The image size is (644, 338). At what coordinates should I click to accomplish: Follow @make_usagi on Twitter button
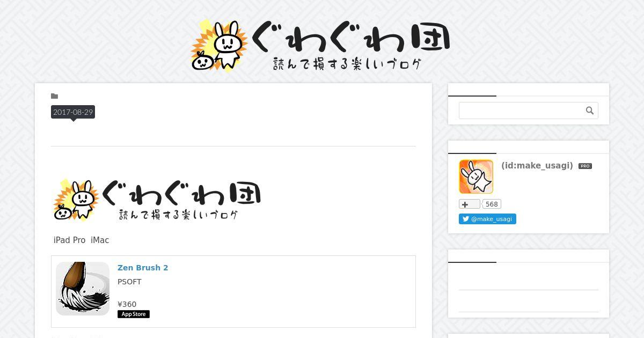click(x=487, y=219)
